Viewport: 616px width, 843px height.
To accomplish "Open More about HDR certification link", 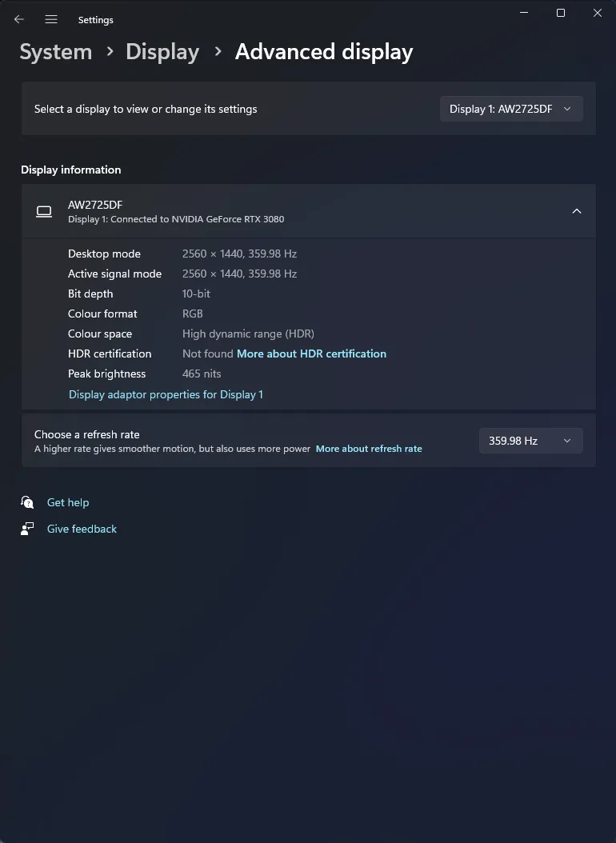I will pos(311,354).
